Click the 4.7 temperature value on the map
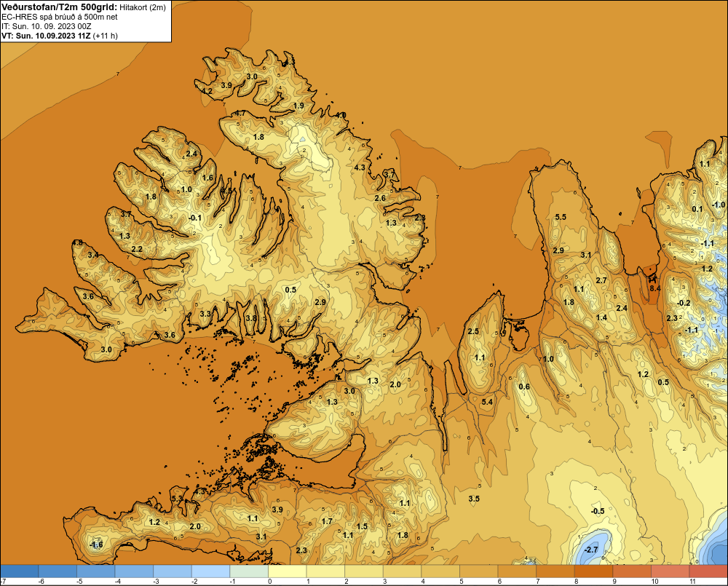Viewport: 728px width, 586px height. 240,114
